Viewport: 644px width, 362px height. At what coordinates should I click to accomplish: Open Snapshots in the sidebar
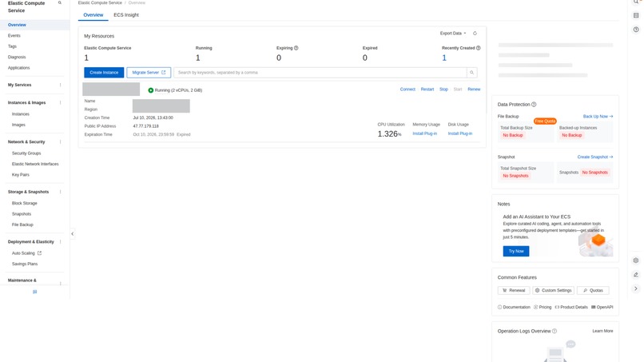pos(22,214)
